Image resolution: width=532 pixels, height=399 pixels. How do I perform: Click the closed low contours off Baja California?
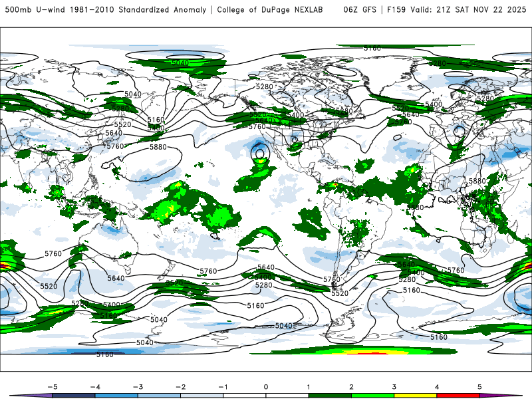260,153
